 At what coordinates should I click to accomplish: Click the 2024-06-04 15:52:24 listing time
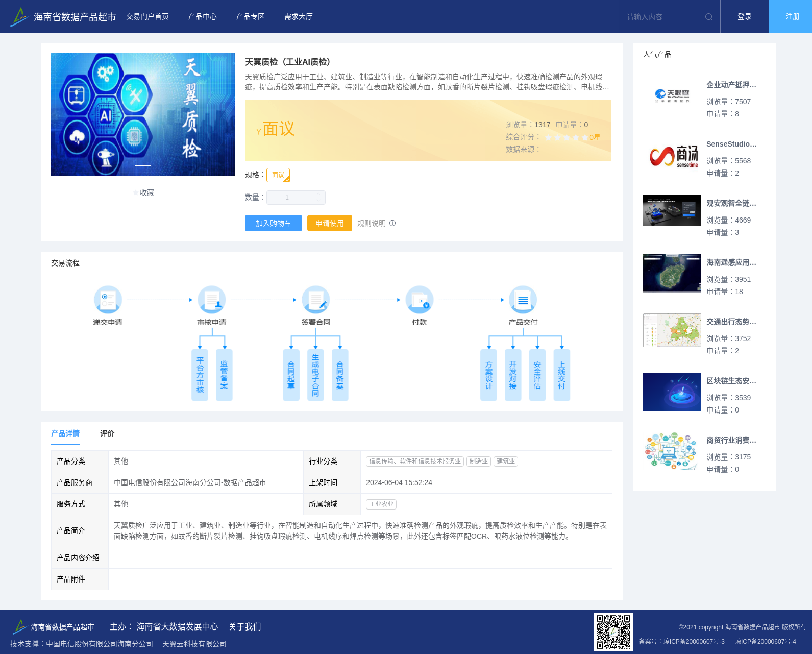coord(399,482)
